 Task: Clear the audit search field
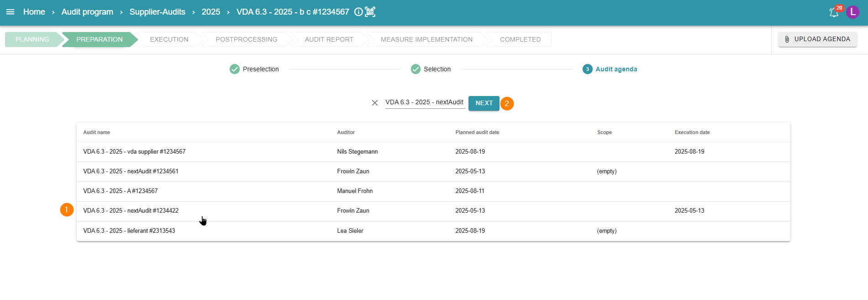click(x=375, y=103)
